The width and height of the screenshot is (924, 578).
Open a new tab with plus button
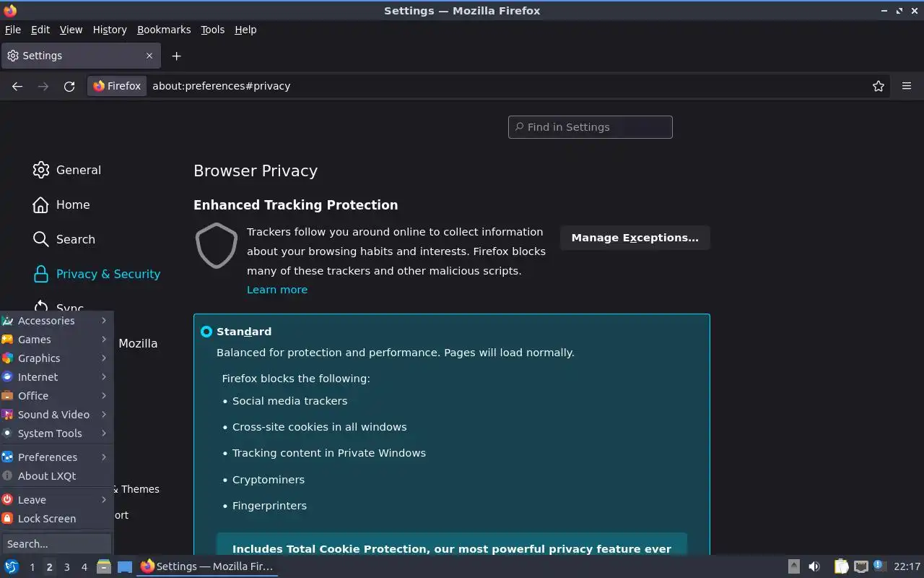(176, 56)
